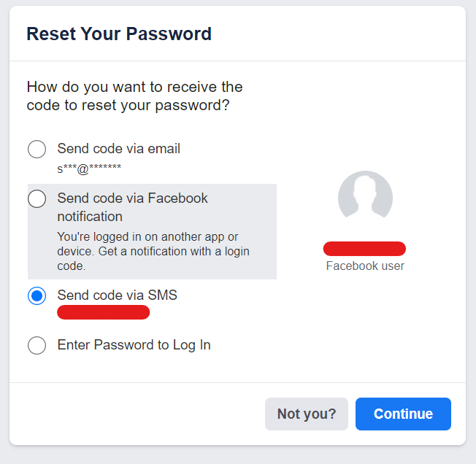Select the Send code via email radio button
476x464 pixels.
[x=37, y=149]
